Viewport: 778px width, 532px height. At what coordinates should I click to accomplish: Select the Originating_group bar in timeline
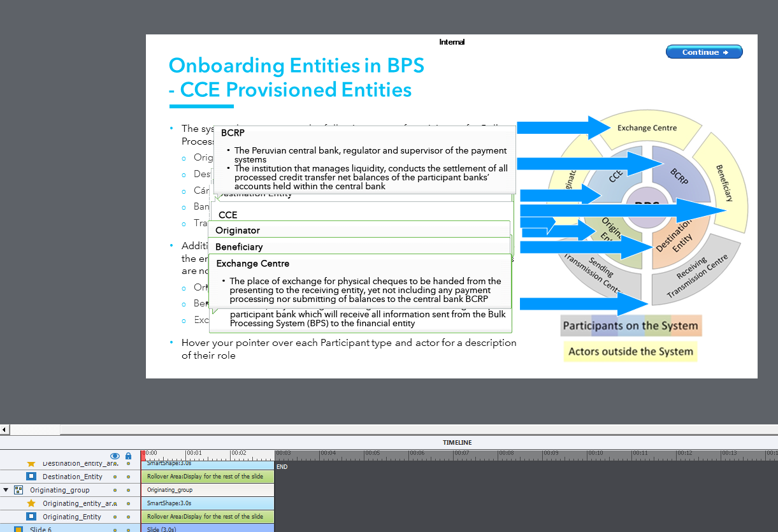click(207, 490)
